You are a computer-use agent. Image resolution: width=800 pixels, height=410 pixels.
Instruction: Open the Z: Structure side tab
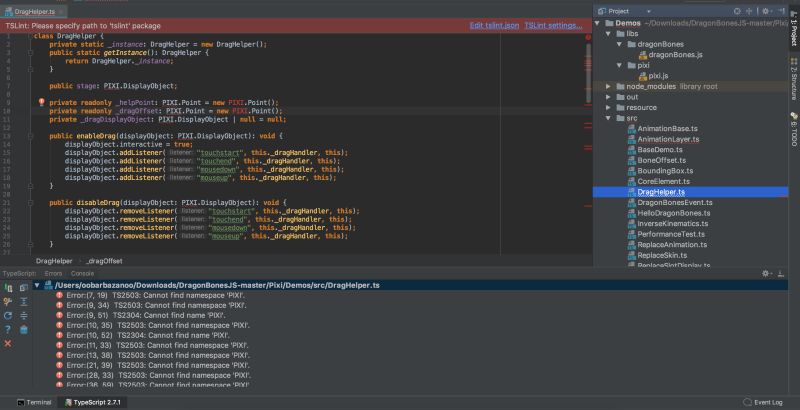click(794, 79)
